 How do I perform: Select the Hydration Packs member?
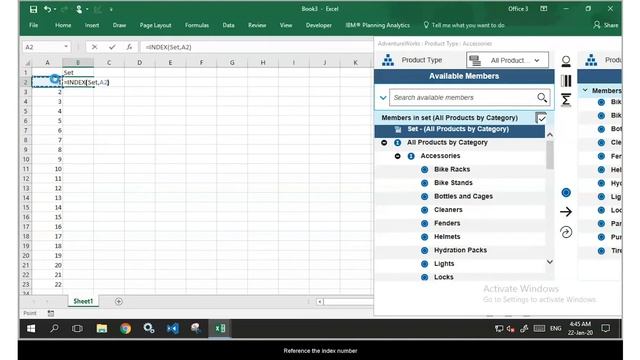[460, 250]
